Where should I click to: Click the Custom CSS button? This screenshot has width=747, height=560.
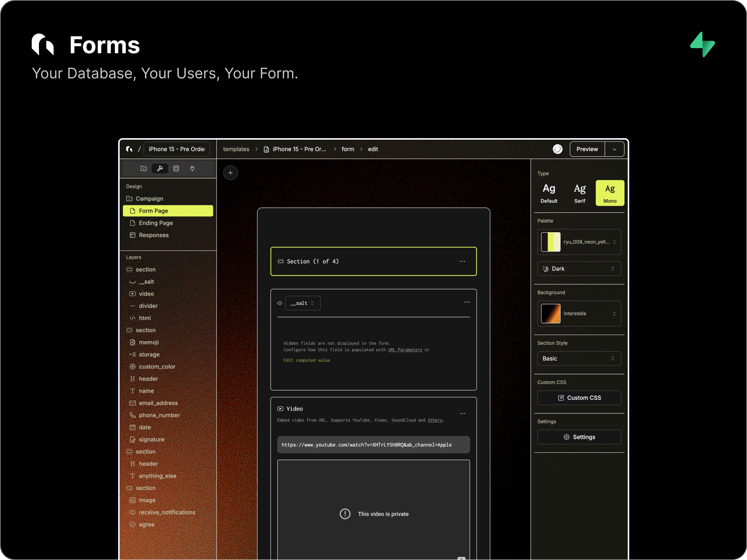point(579,398)
